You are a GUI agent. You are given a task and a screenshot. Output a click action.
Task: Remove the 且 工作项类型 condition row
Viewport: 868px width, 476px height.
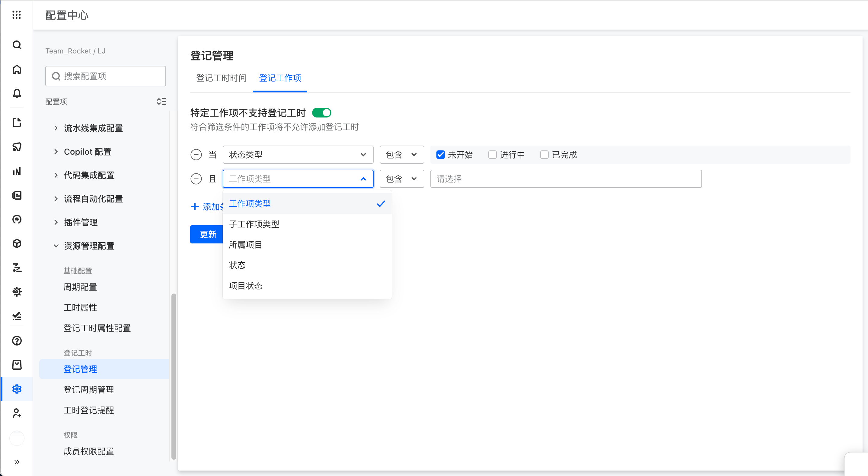pos(196,179)
